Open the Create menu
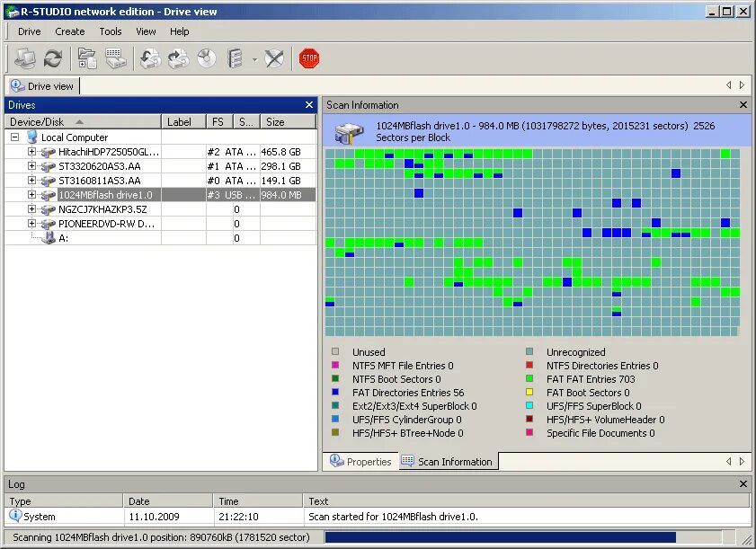The image size is (756, 549). pyautogui.click(x=70, y=31)
